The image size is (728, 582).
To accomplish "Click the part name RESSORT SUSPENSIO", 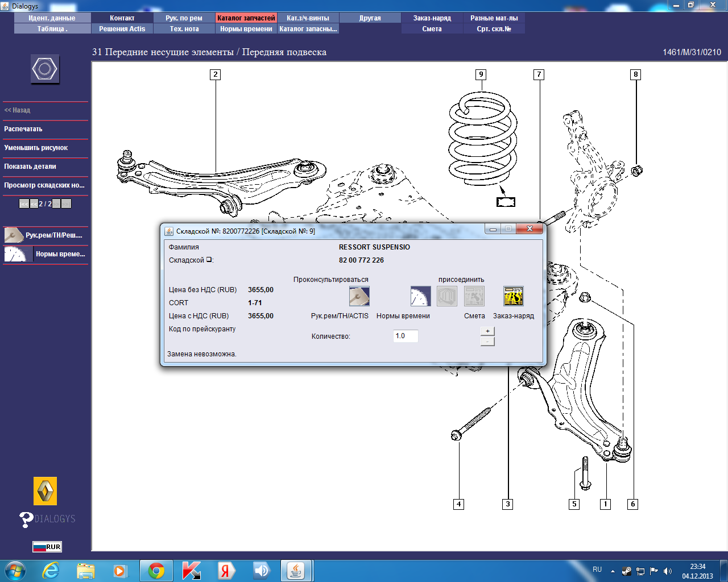I will coord(374,247).
